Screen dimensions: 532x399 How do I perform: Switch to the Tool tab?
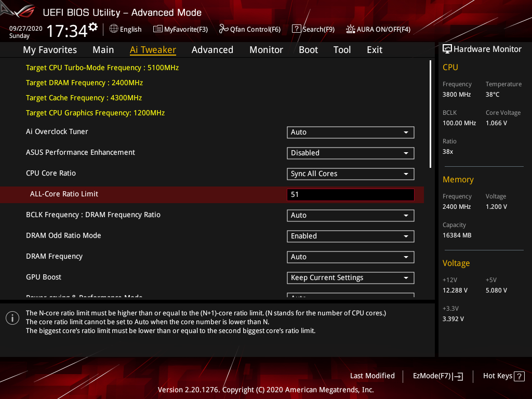(342, 50)
